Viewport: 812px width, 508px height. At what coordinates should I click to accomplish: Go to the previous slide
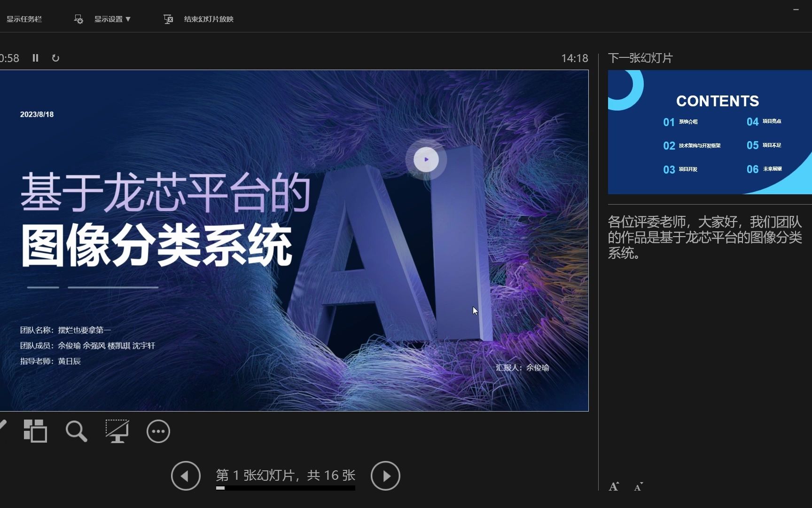(186, 476)
